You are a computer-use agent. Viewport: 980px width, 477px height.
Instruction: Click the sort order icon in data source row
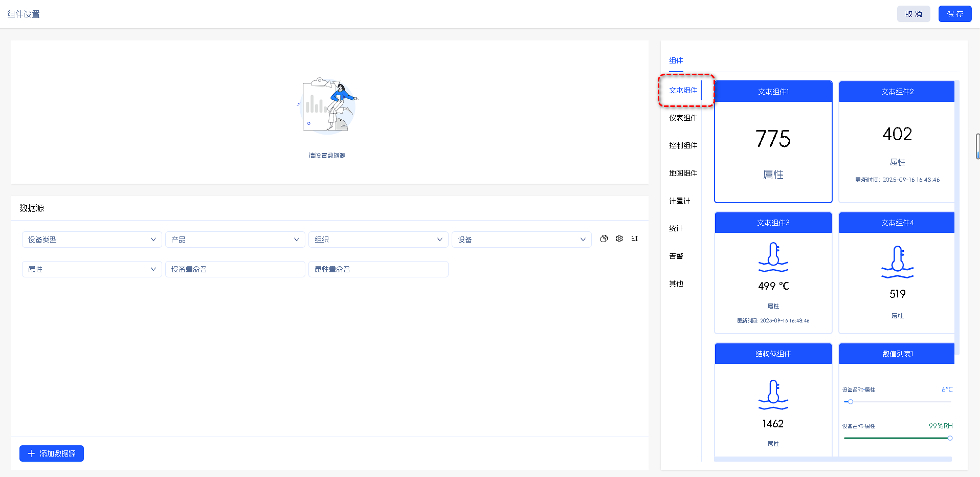[635, 238]
